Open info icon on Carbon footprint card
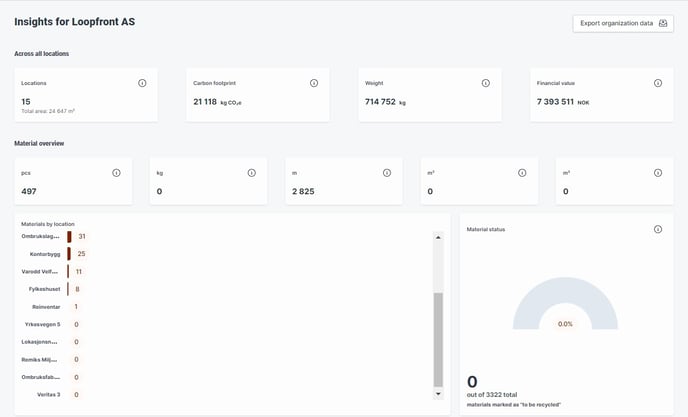This screenshot has height=417, width=688. [314, 83]
